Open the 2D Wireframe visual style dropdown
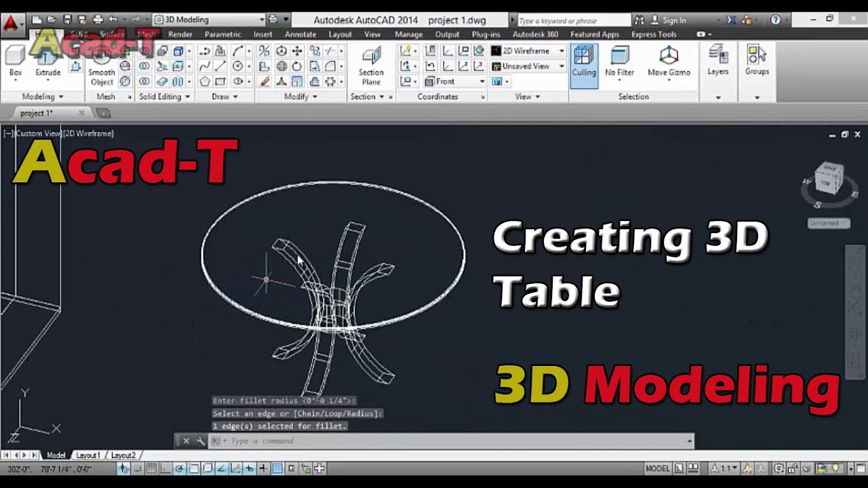This screenshot has width=868, height=488. pos(528,51)
